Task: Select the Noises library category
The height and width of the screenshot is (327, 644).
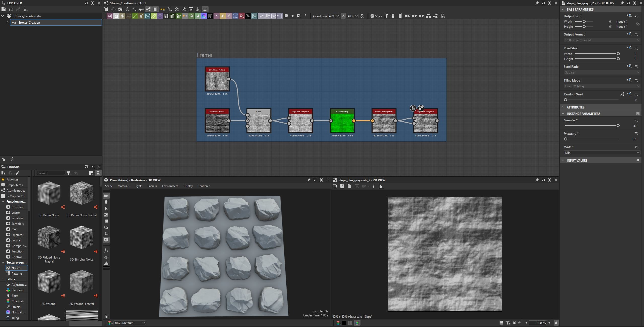Action: (x=16, y=268)
